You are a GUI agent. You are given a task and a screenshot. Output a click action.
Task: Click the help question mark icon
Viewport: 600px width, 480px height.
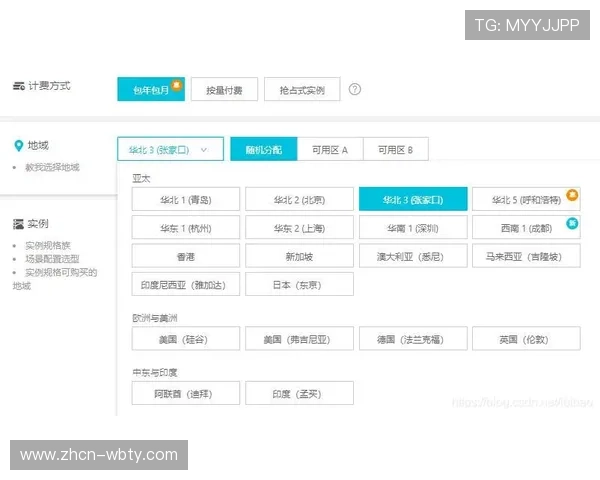pos(354,89)
